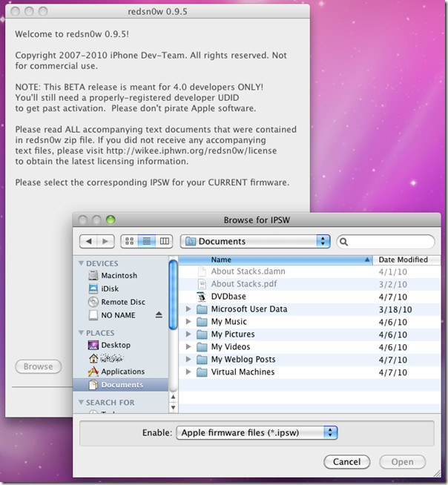Click the Cancel button
Image resolution: width=448 pixels, height=485 pixels.
pyautogui.click(x=346, y=461)
